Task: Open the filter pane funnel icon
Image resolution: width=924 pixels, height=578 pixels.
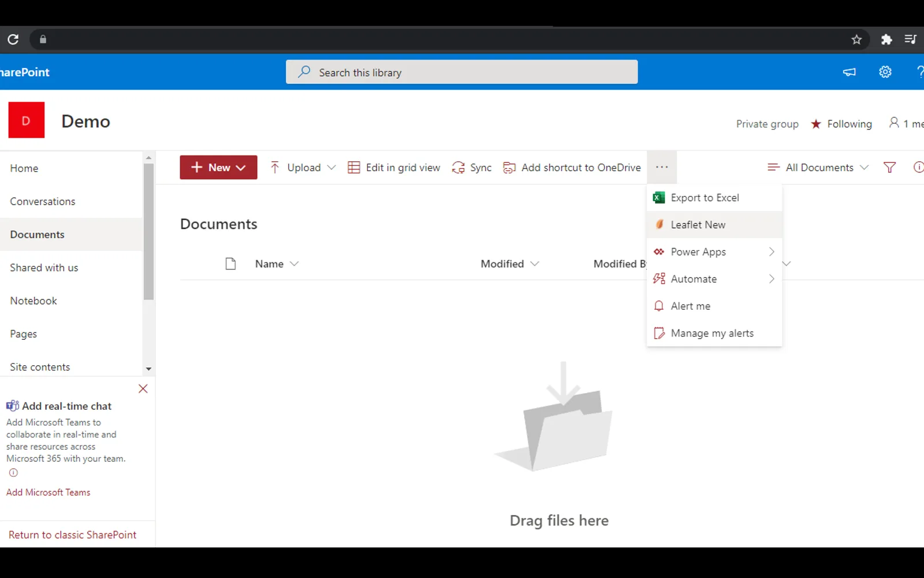Action: [x=890, y=168]
